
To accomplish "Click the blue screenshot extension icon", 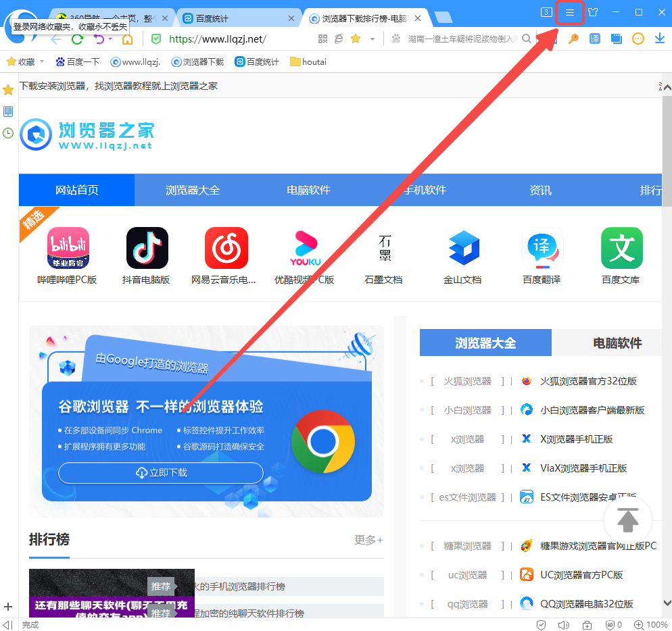I will click(x=617, y=39).
